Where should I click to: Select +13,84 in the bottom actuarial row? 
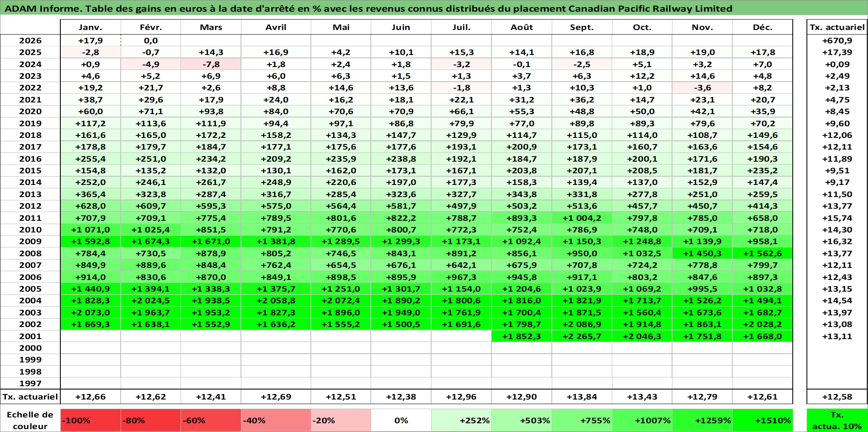pyautogui.click(x=582, y=397)
